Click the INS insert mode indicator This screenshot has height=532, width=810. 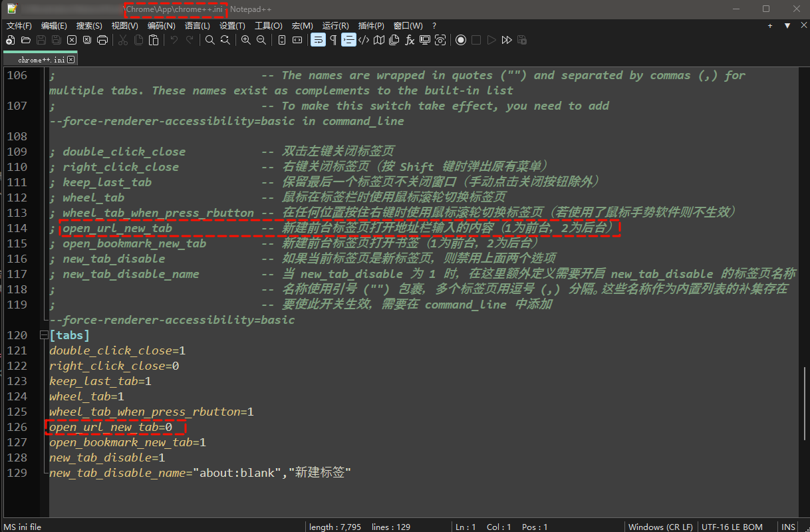coord(788,527)
